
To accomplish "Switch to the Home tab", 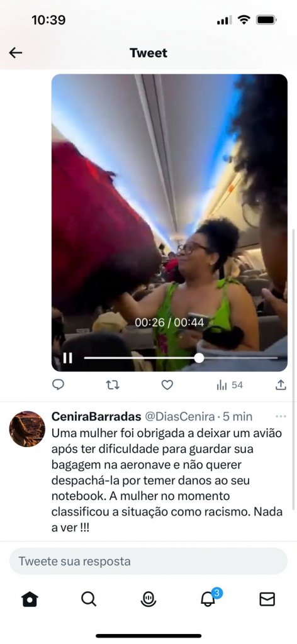I will click(30, 599).
